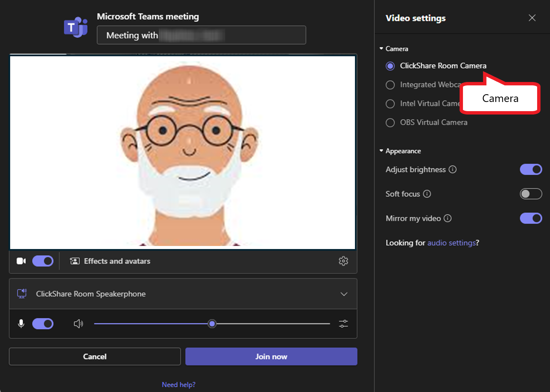
Task: Enable Soft focus switch
Action: [531, 194]
